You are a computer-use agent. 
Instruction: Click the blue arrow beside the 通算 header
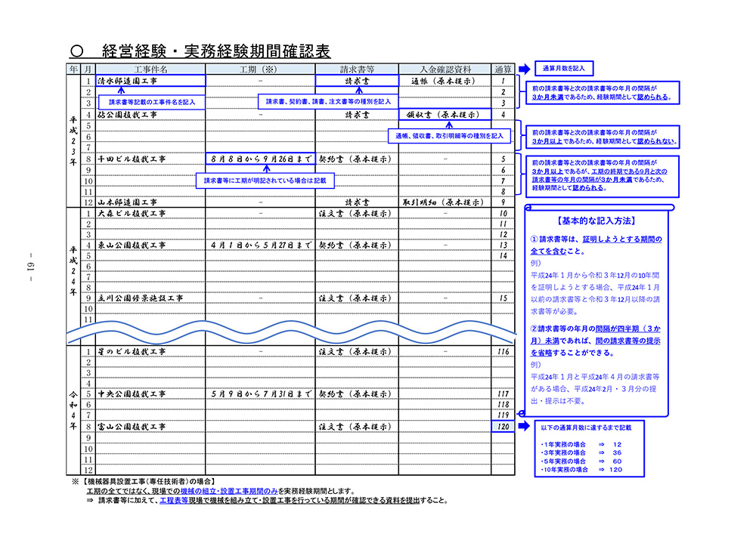point(522,69)
